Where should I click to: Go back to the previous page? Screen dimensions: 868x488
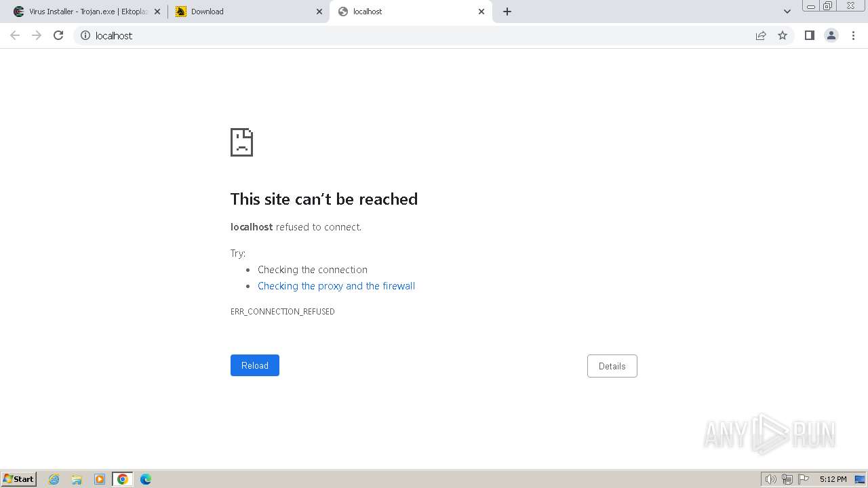(x=15, y=35)
